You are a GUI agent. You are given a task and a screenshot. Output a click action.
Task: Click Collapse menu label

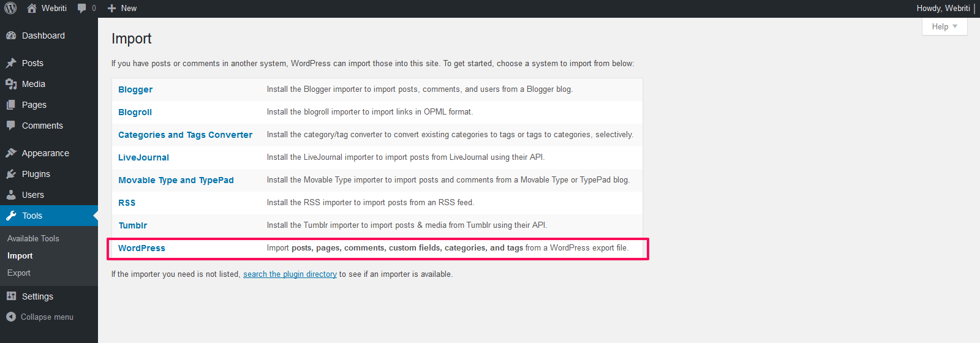pyautogui.click(x=47, y=317)
